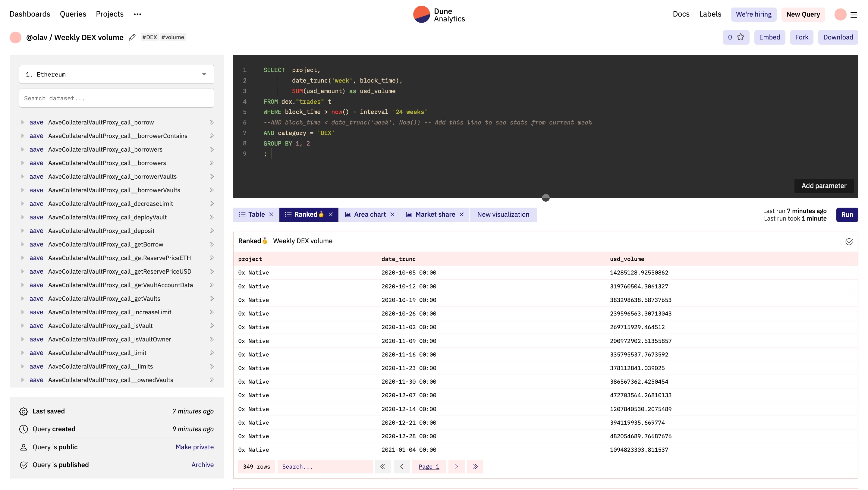Click the Add parameter button
The height and width of the screenshot is (490, 868).
click(823, 186)
